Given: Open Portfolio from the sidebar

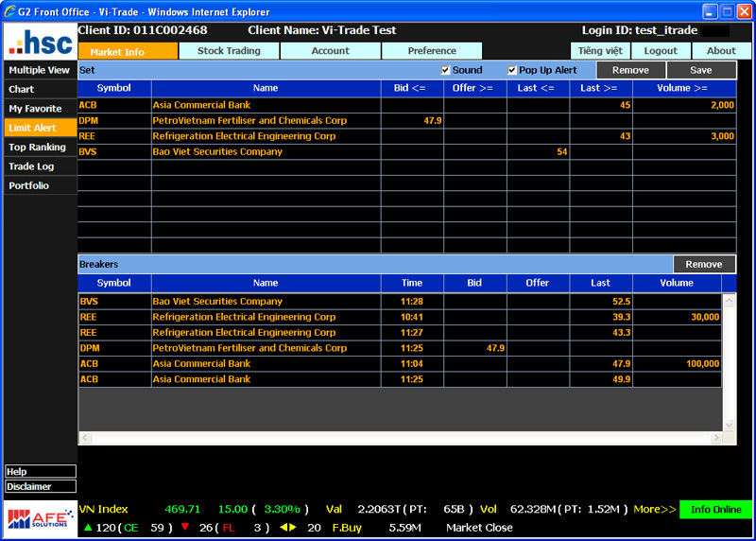Looking at the screenshot, I should 29,185.
